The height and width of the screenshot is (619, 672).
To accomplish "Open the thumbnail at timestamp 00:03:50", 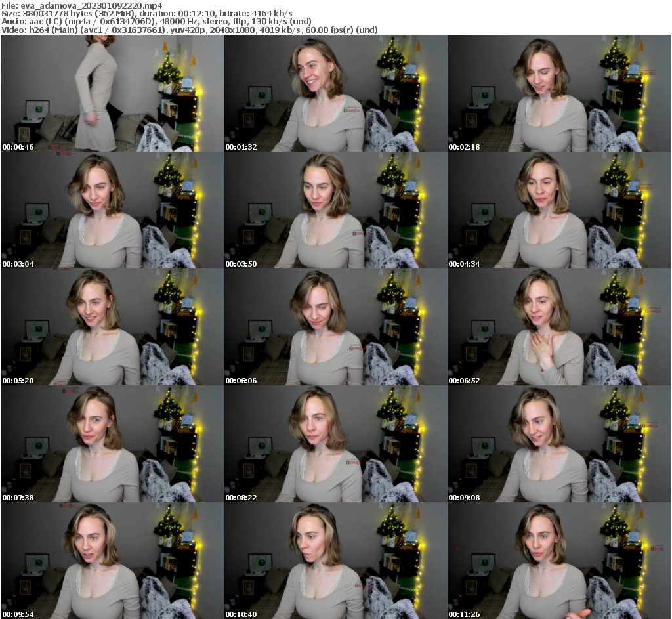I will [335, 210].
